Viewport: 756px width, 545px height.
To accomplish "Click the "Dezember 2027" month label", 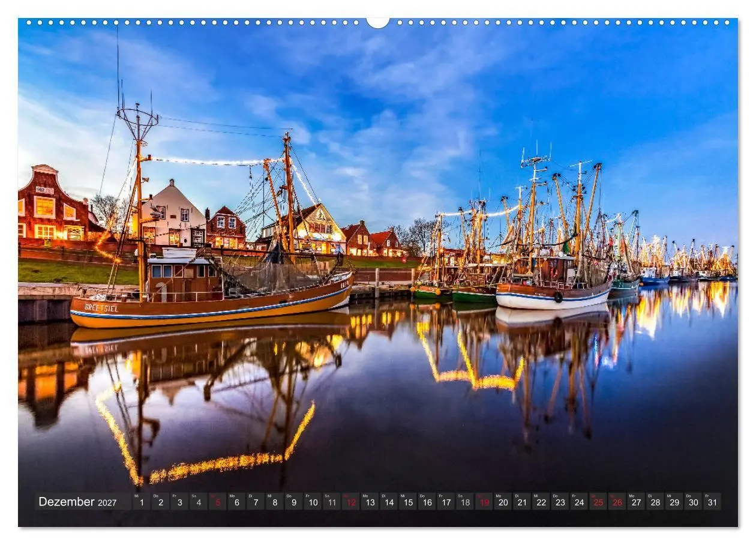I will 77,502.
